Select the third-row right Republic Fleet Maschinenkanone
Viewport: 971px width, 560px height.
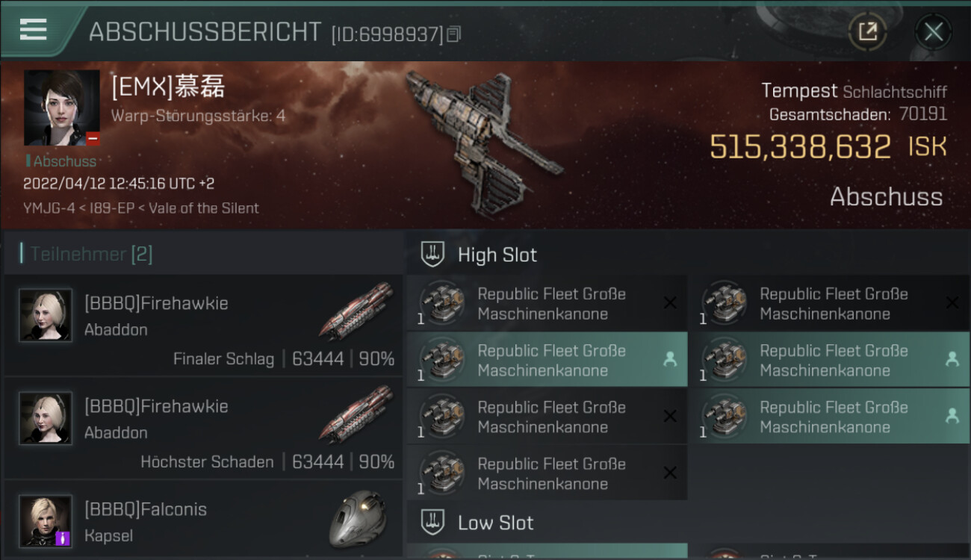coord(829,417)
